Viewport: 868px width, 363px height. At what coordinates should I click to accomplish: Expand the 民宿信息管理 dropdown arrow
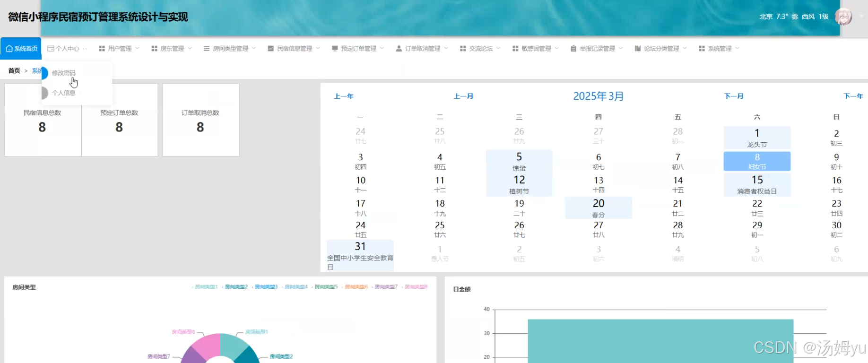coord(318,48)
